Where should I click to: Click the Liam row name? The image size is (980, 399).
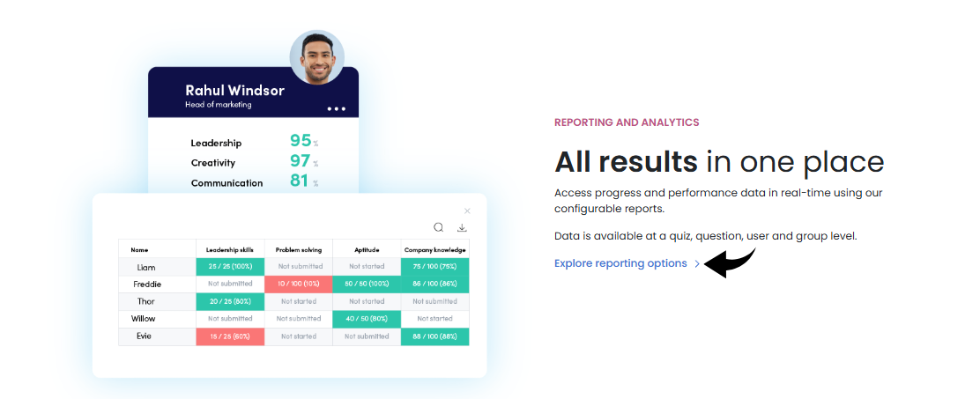click(146, 267)
